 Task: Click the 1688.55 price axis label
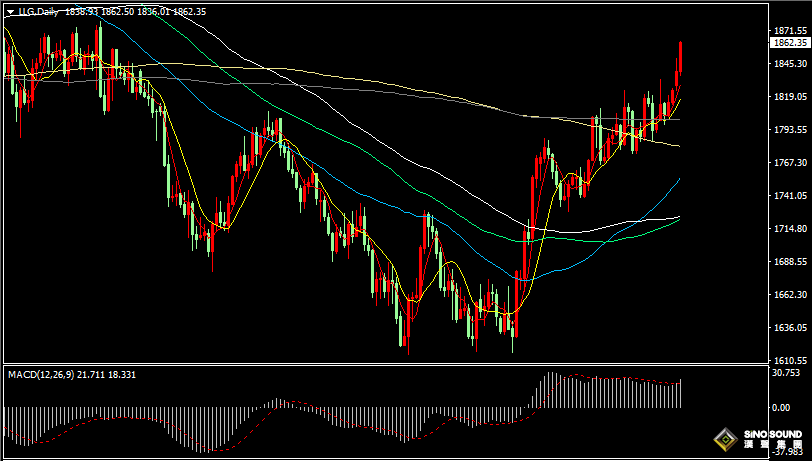(x=790, y=262)
